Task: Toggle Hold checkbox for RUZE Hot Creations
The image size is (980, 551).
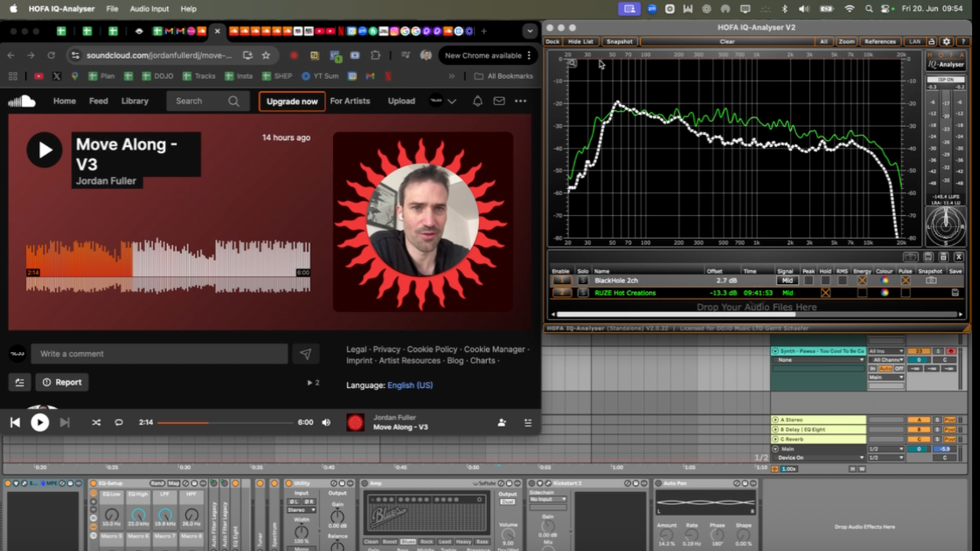Action: click(x=825, y=293)
